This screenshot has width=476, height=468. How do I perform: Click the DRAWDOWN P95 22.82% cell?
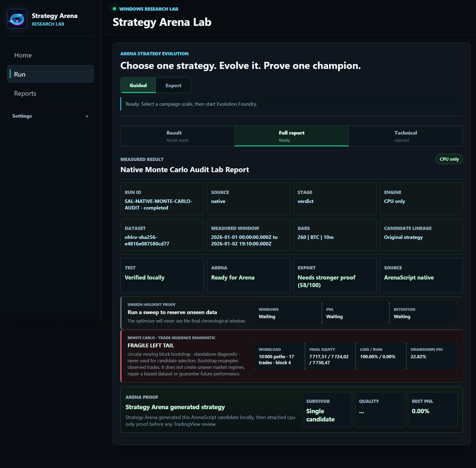click(432, 356)
